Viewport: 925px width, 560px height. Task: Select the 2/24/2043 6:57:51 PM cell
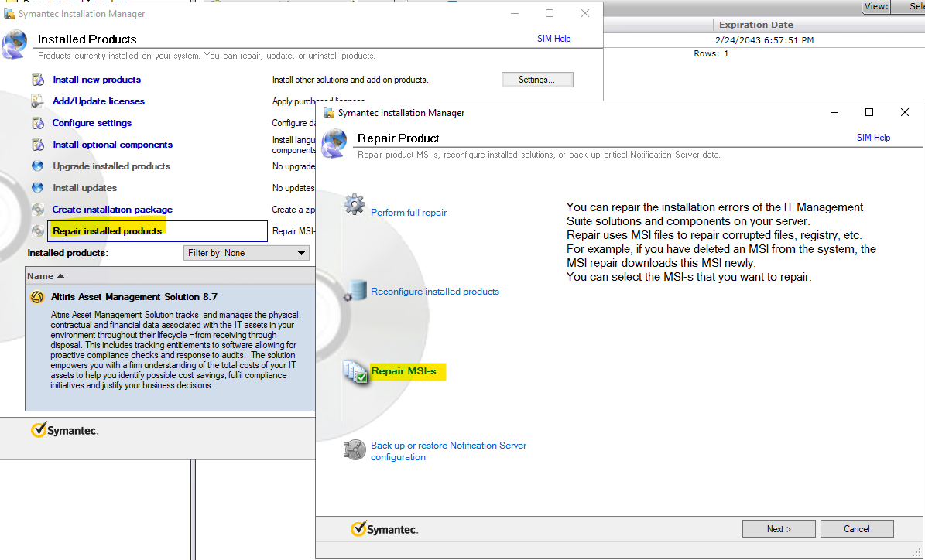[x=764, y=41]
